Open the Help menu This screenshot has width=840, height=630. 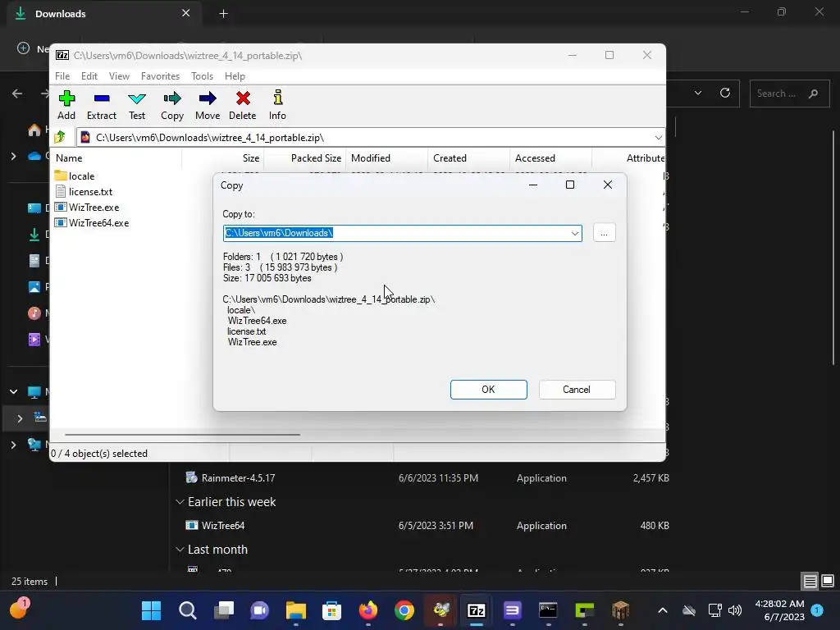235,76
